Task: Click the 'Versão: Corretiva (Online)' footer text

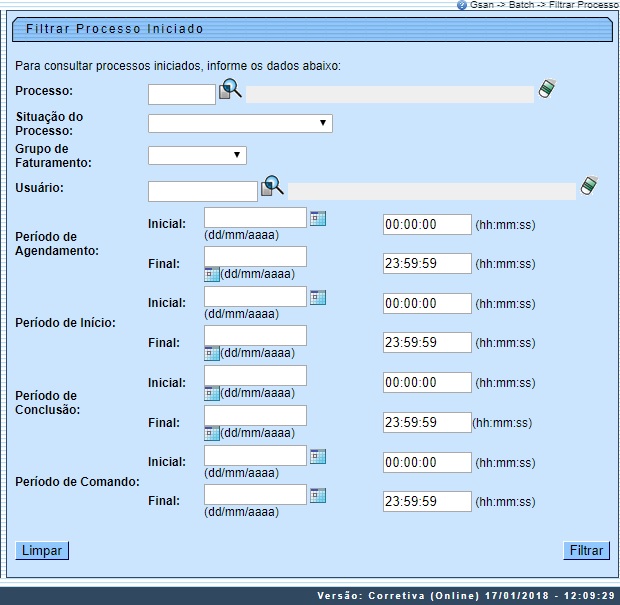Action: [398, 596]
